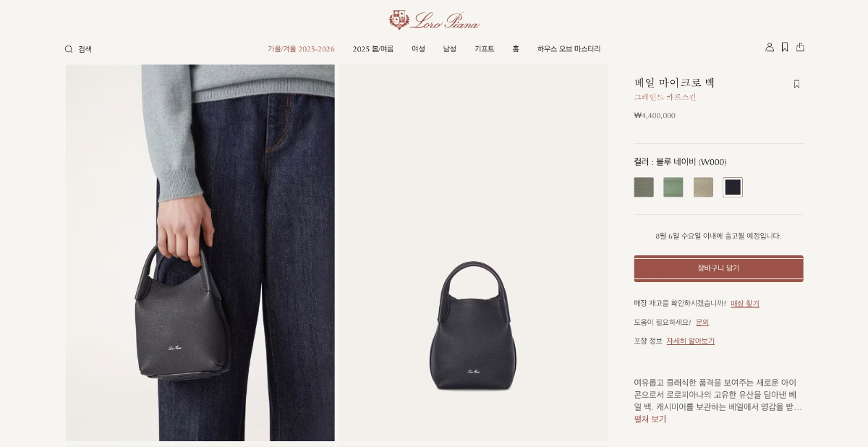The image size is (868, 447).
Task: Select the beige color swatch
Action: [703, 187]
